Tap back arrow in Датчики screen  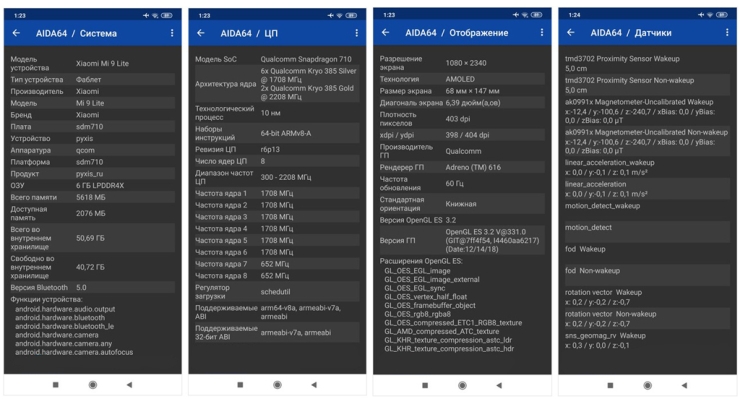(571, 33)
